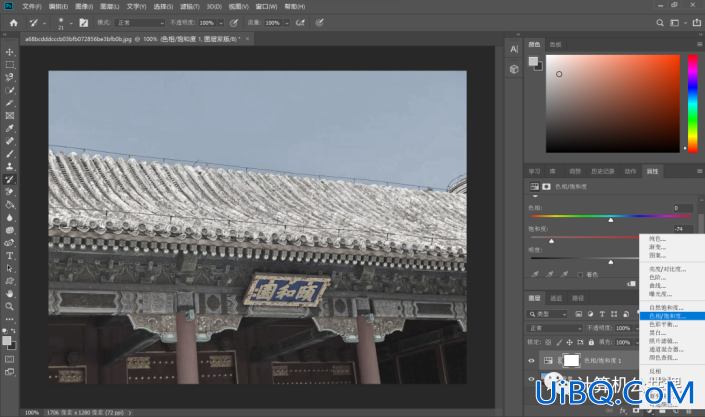Open the character panel A| icon
This screenshot has height=417, width=705.
tap(514, 49)
